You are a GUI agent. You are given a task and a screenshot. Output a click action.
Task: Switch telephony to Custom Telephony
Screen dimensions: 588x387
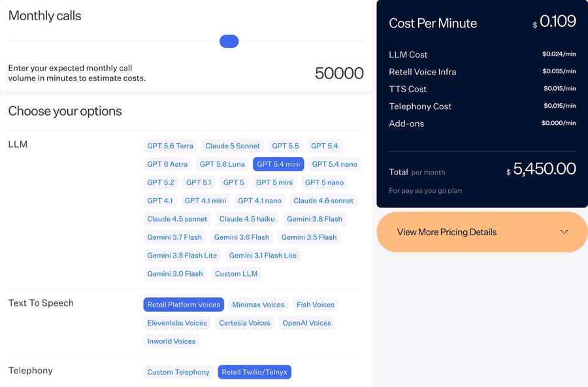[178, 372]
